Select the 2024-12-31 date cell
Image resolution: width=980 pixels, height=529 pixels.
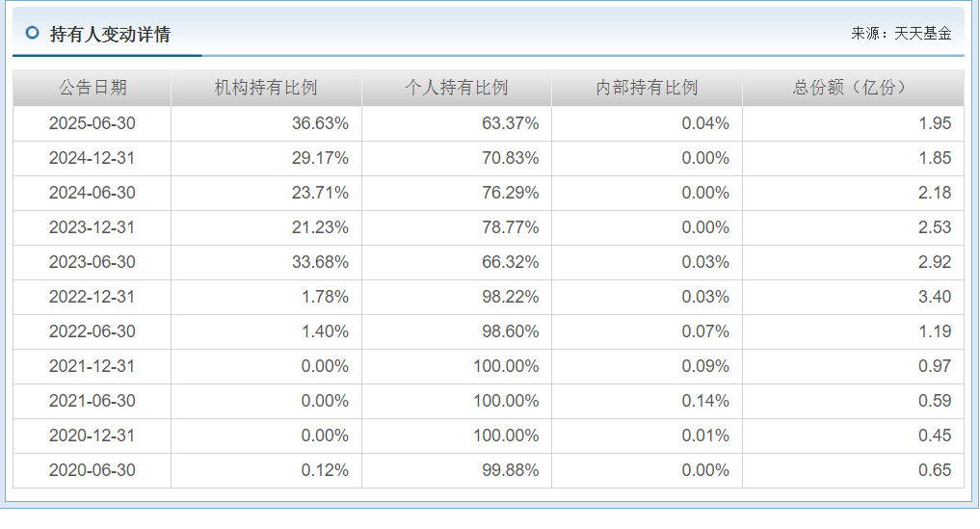(93, 158)
